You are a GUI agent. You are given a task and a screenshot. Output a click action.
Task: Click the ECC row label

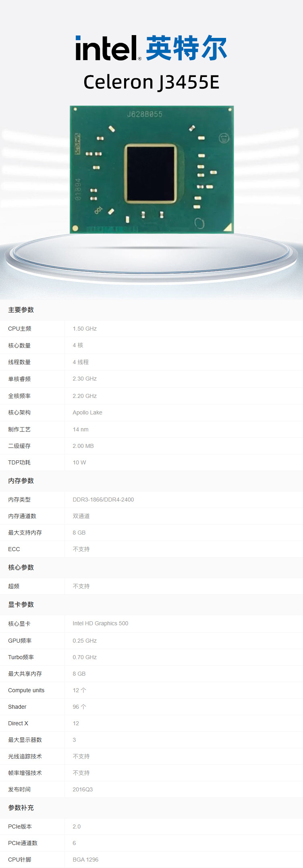(14, 549)
